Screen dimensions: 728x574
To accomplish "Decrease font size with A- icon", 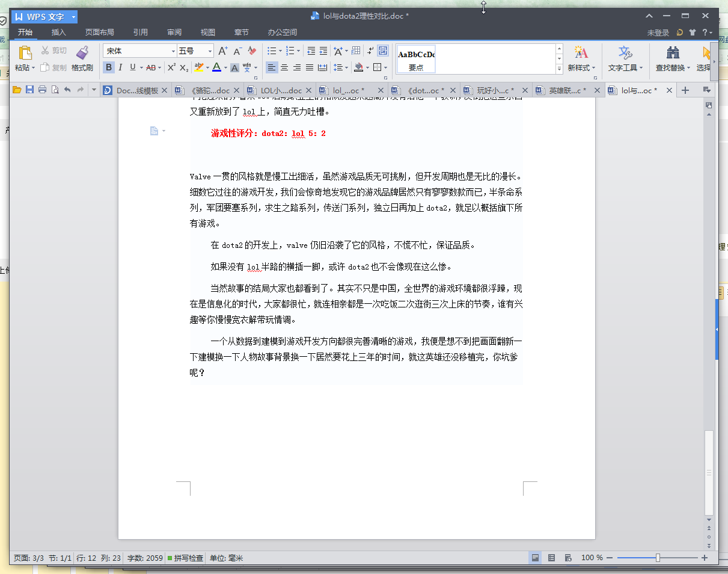I will 237,51.
